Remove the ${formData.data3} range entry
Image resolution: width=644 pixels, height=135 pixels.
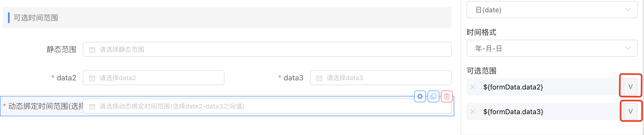click(473, 111)
